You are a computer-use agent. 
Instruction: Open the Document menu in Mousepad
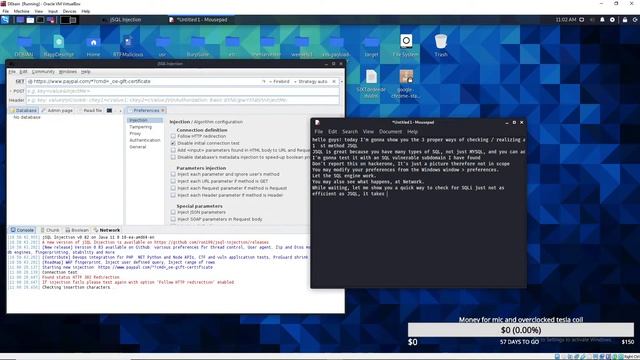pyautogui.click(x=390, y=132)
